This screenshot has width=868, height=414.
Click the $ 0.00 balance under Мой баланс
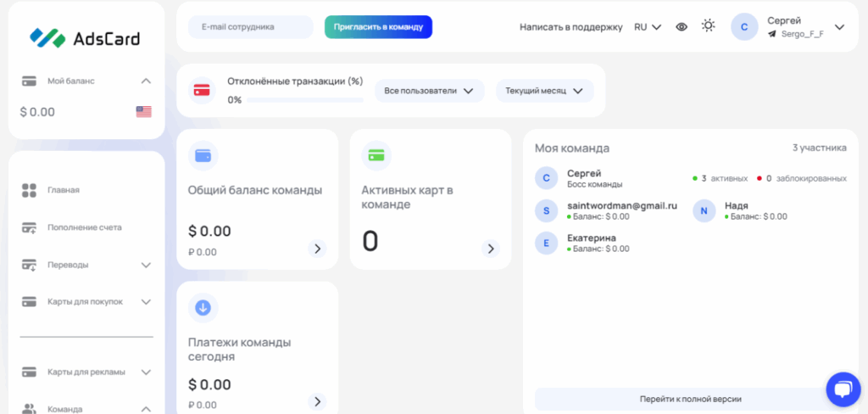[x=37, y=112]
